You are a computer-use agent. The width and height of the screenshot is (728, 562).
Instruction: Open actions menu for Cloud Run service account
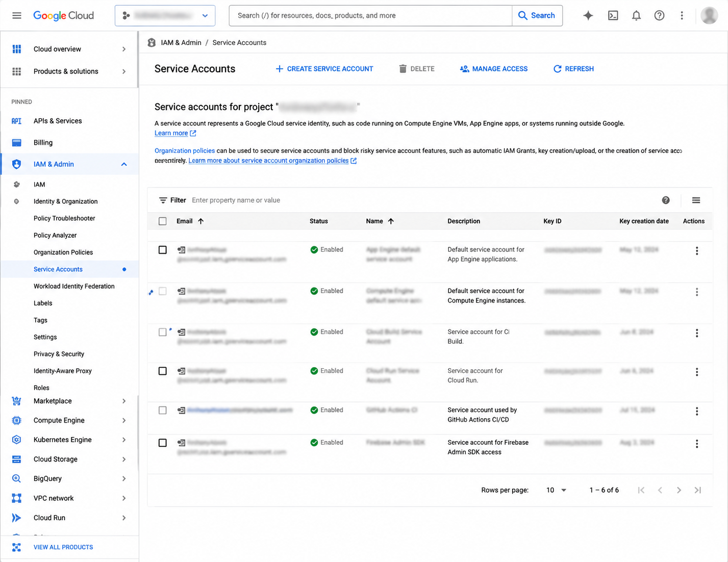coord(697,372)
